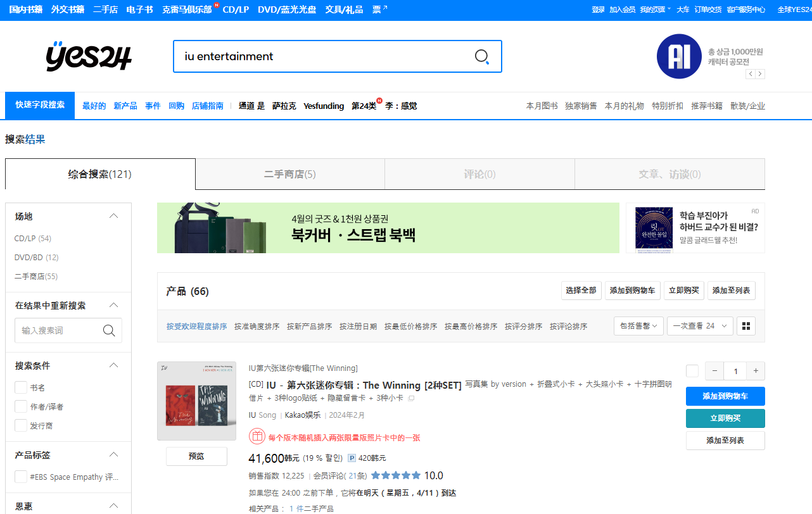812x514 pixels.
Task: Open the IU The Winning product title
Action: click(364, 385)
